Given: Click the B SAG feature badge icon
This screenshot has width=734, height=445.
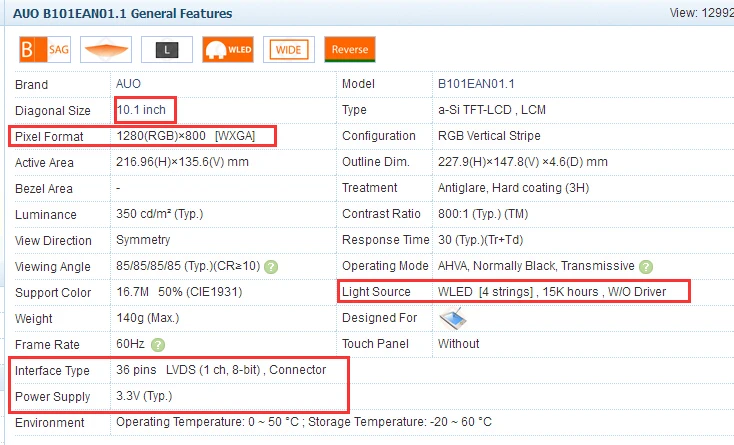Looking at the screenshot, I should coord(45,49).
